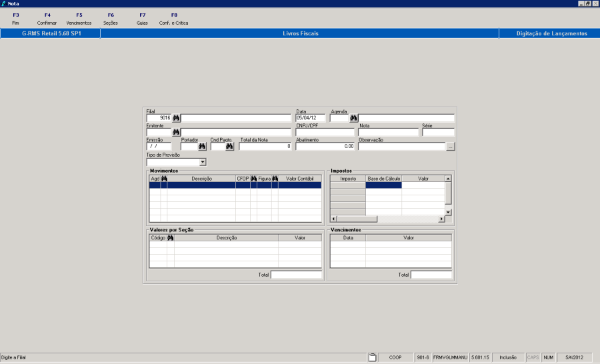The height and width of the screenshot is (364, 600).
Task: Click Data header in Vencimentos grid
Action: point(348,238)
